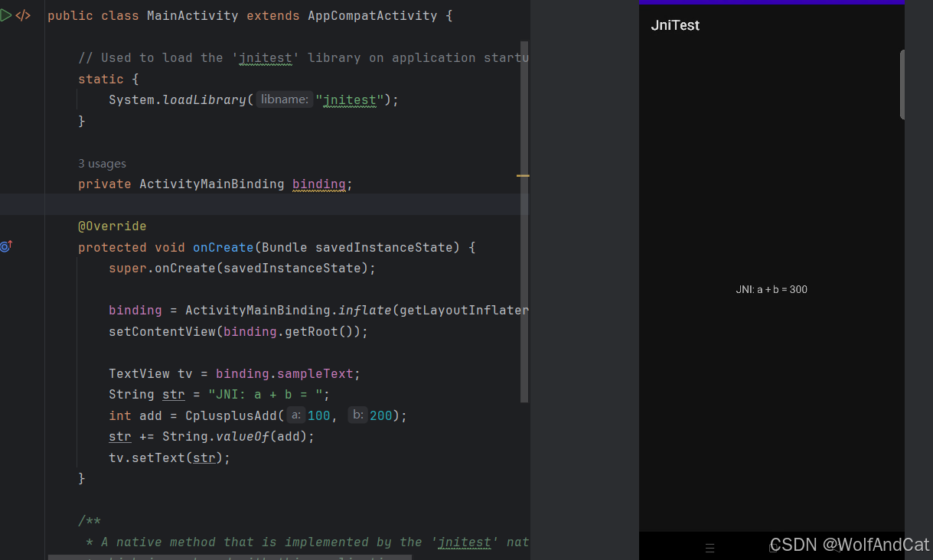933x560 pixels.
Task: Click the '3 usages' inlay hint
Action: 102,164
